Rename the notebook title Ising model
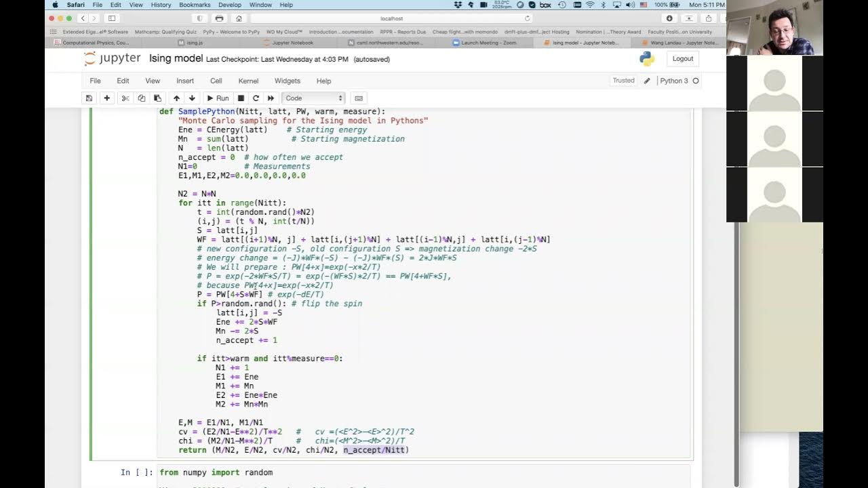This screenshot has width=868, height=488. click(x=176, y=59)
